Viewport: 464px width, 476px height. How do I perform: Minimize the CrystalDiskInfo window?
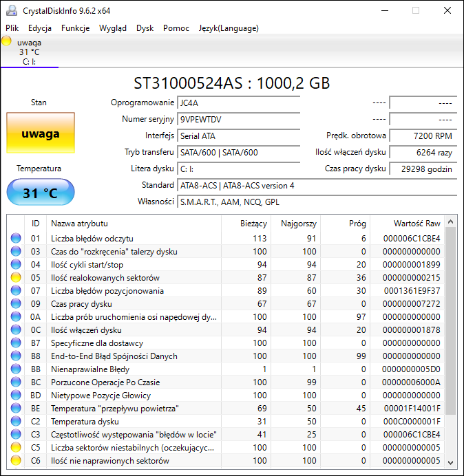point(385,10)
